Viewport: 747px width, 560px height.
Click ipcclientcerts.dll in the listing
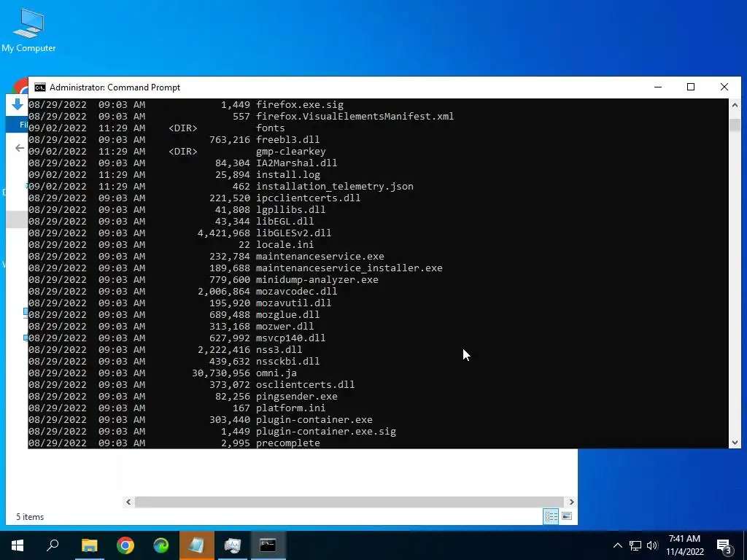tap(309, 198)
